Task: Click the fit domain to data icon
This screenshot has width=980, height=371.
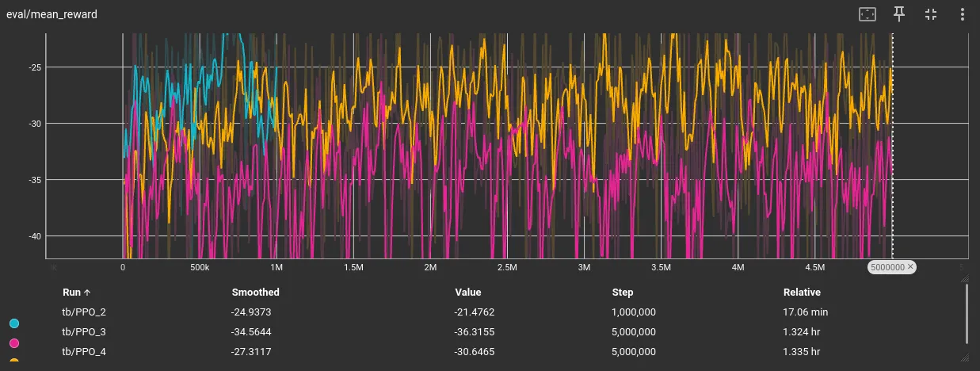Action: pyautogui.click(x=868, y=14)
